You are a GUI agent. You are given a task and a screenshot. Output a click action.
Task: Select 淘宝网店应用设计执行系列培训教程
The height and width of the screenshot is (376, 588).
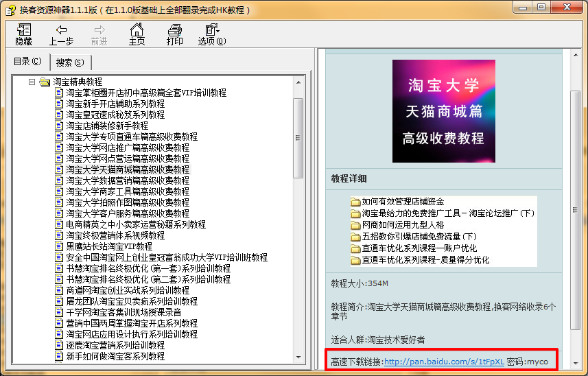tap(132, 334)
